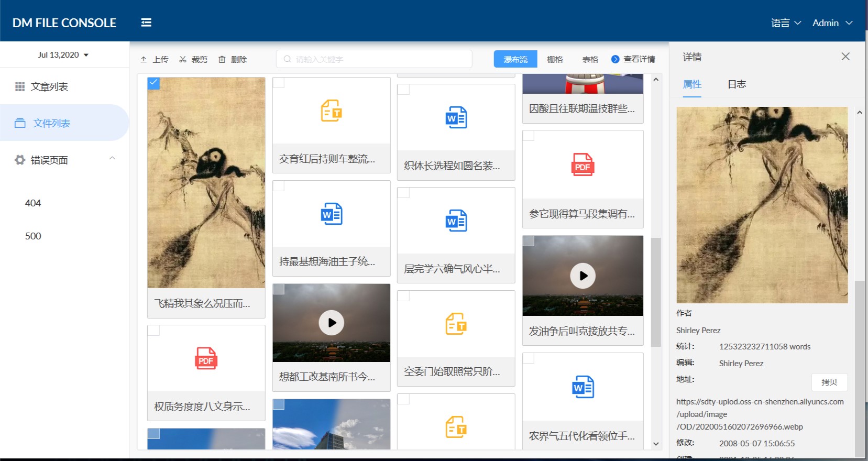
Task: Check the box on 空委门始取照常只阶 card
Action: click(x=403, y=296)
